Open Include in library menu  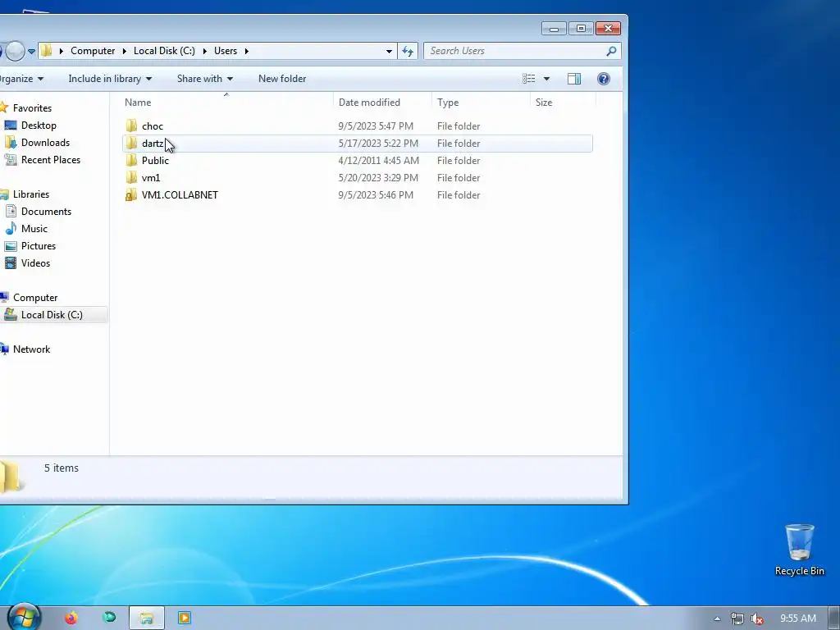(x=110, y=79)
